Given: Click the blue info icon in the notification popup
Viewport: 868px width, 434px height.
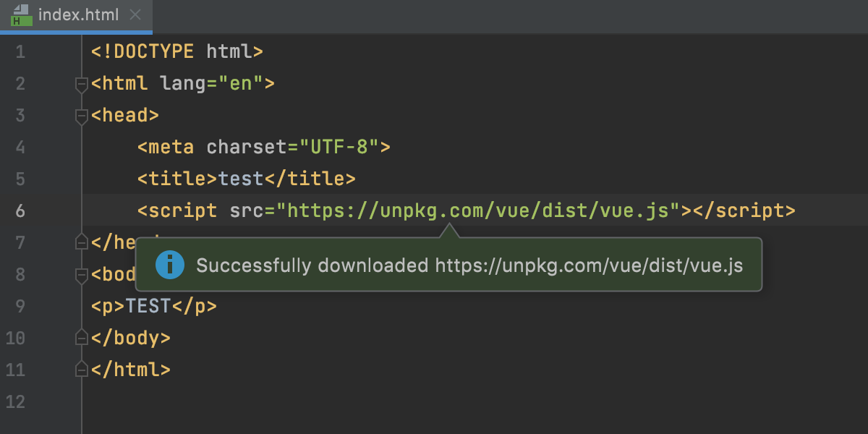Looking at the screenshot, I should pyautogui.click(x=170, y=265).
